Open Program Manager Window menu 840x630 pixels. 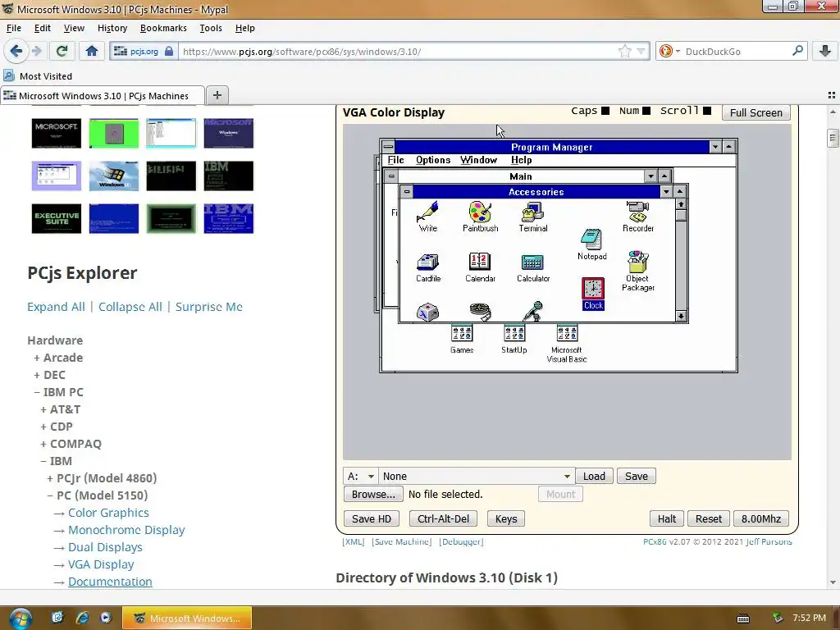[478, 160]
